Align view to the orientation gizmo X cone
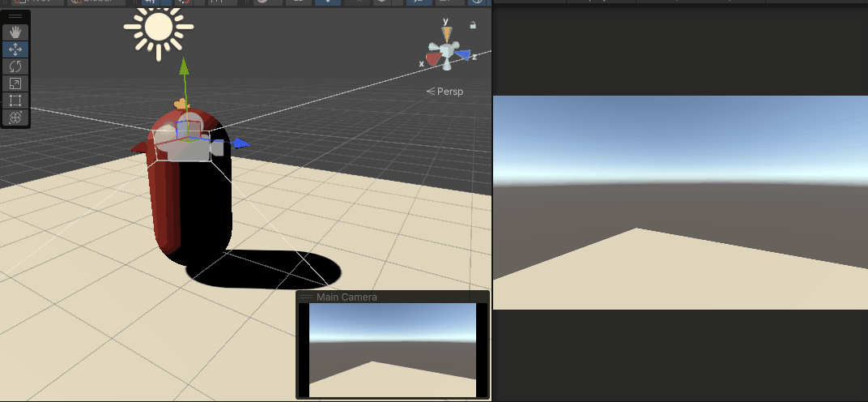The width and height of the screenshot is (868, 402). (x=433, y=59)
